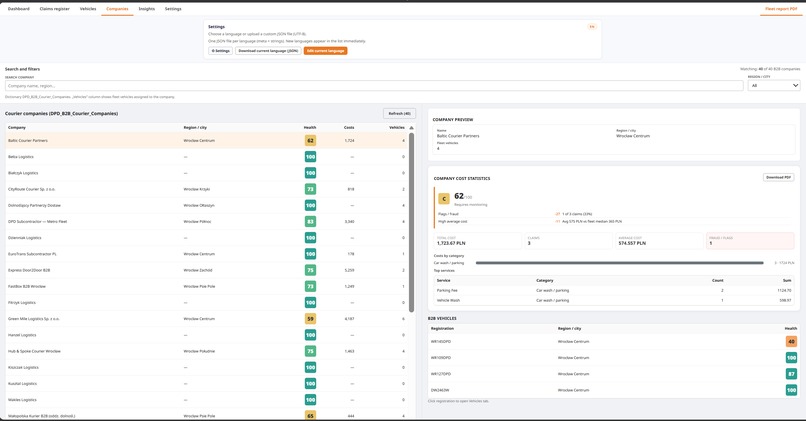Click the Refresh (40) button
The height and width of the screenshot is (421, 806).
tap(399, 114)
